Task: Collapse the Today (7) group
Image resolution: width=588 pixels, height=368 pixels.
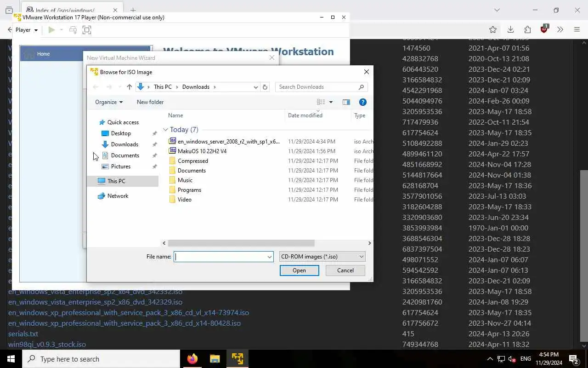Action: pyautogui.click(x=165, y=130)
